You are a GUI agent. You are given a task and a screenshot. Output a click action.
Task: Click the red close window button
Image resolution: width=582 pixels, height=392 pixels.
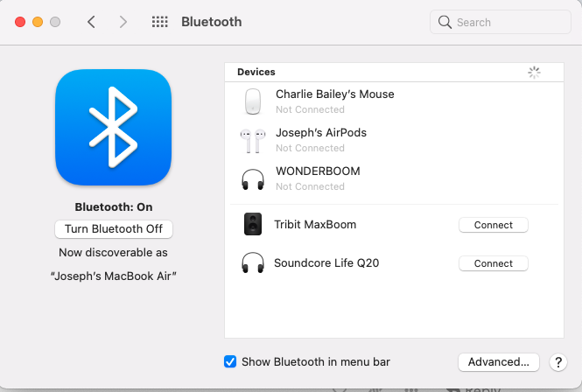(x=20, y=22)
